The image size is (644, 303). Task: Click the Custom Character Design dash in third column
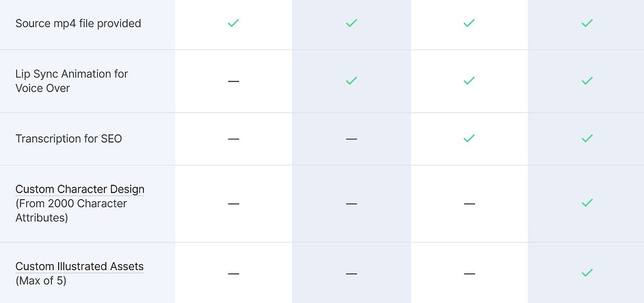[x=469, y=204]
